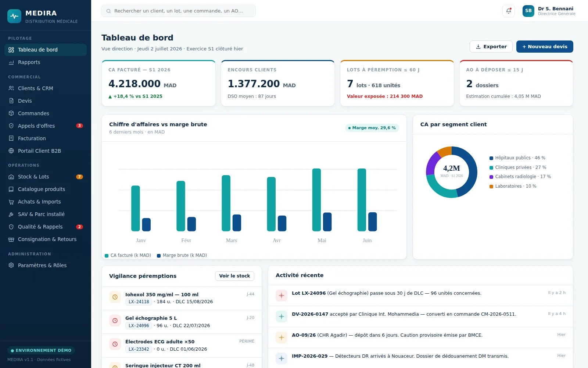This screenshot has width=588, height=368.
Task: Click the J-44 deadline label
Action: point(250,294)
